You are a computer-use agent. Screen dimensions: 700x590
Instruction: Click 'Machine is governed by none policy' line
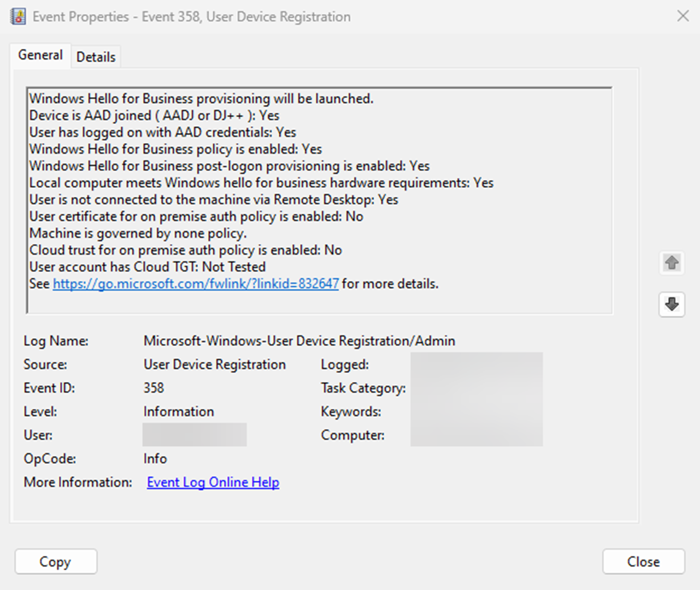pyautogui.click(x=138, y=233)
